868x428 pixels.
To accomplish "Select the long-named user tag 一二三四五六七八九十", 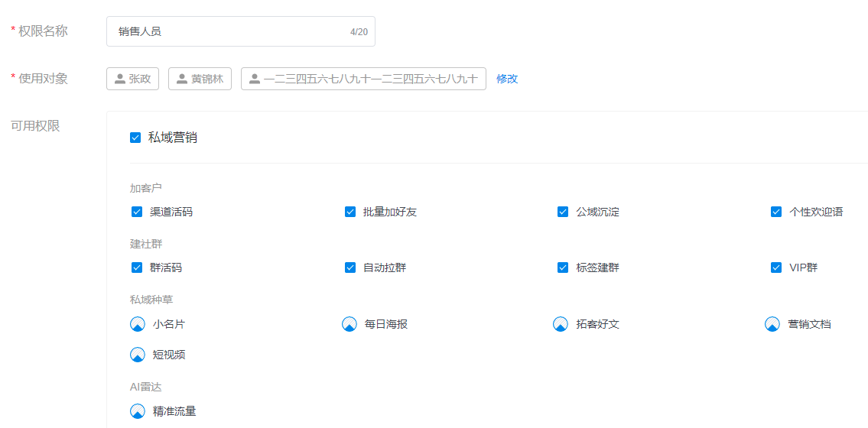I will (363, 79).
